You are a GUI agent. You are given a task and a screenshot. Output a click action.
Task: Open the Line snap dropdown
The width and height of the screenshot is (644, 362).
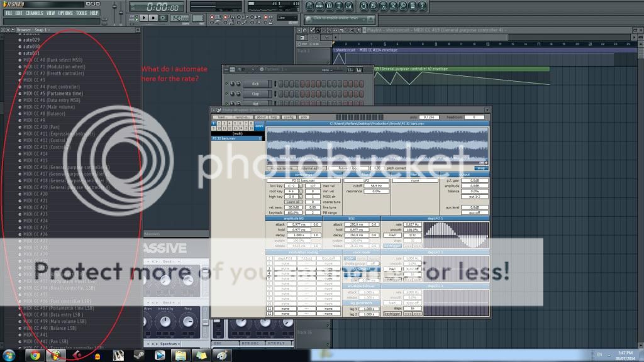(x=287, y=18)
